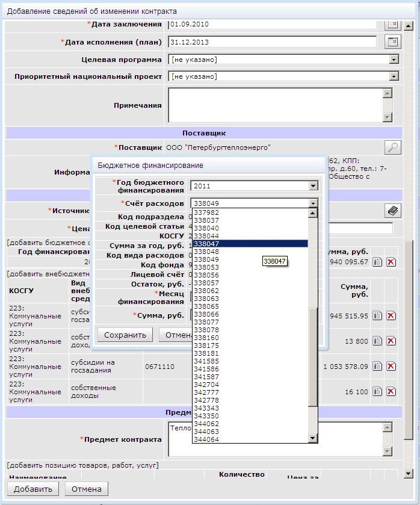Select account 338056
This screenshot has height=505, width=420.
(x=250, y=275)
